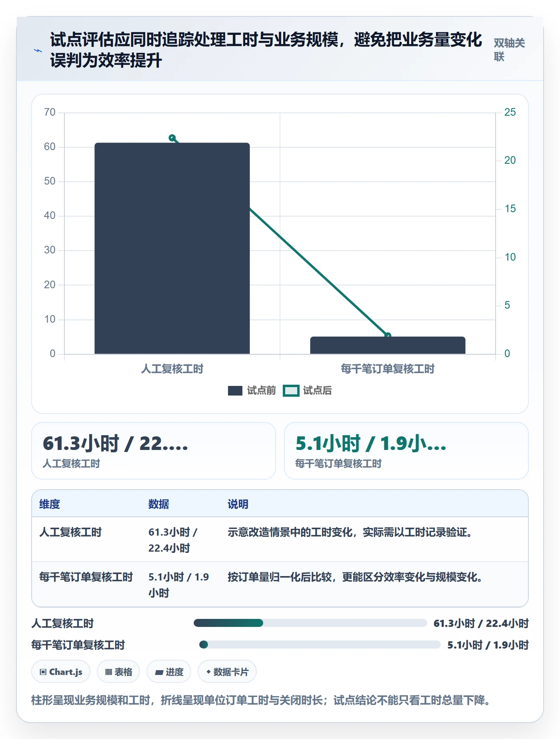
Task: Click the 每千笔订单复核工时 x-axis label
Action: [x=388, y=369]
